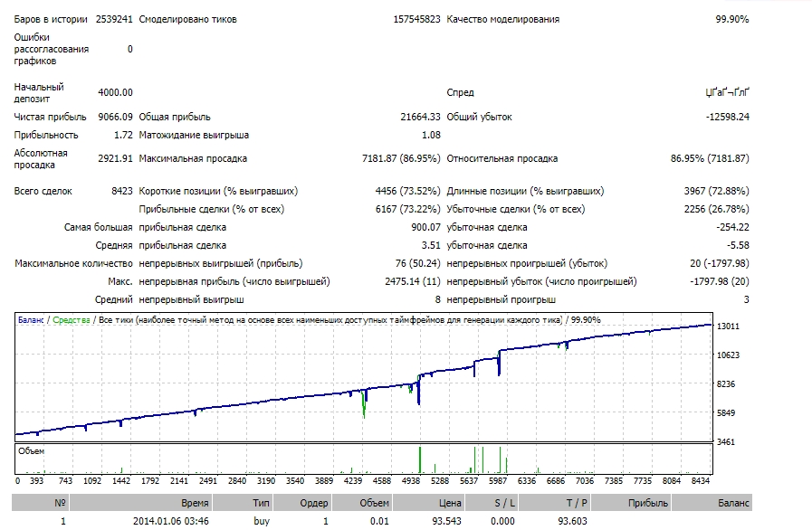This screenshot has height=530, width=812.
Task: Select largest loss trade value -254.22
Action: click(732, 227)
